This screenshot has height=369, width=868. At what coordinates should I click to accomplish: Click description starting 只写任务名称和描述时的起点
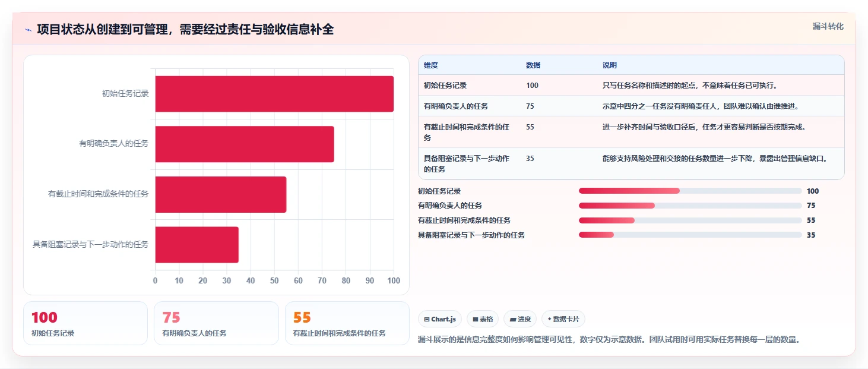coord(690,86)
